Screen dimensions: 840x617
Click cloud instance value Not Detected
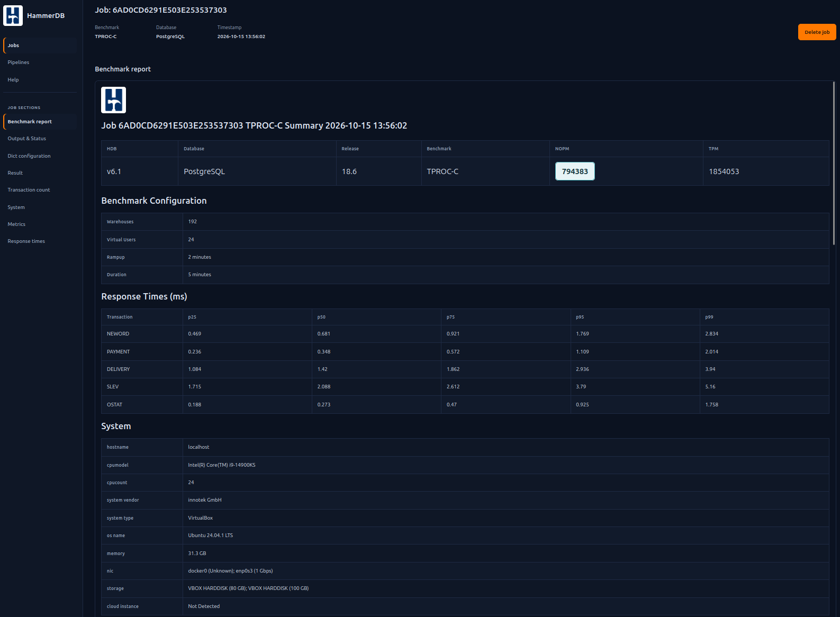click(204, 606)
